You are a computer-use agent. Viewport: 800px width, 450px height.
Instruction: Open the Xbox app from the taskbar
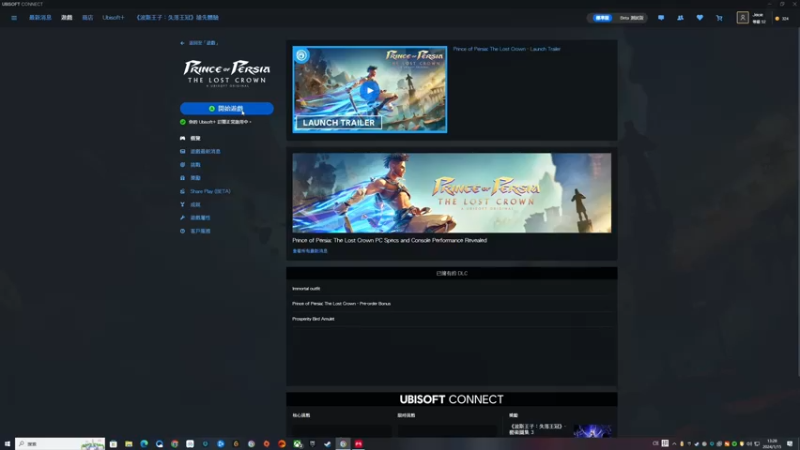[x=297, y=444]
